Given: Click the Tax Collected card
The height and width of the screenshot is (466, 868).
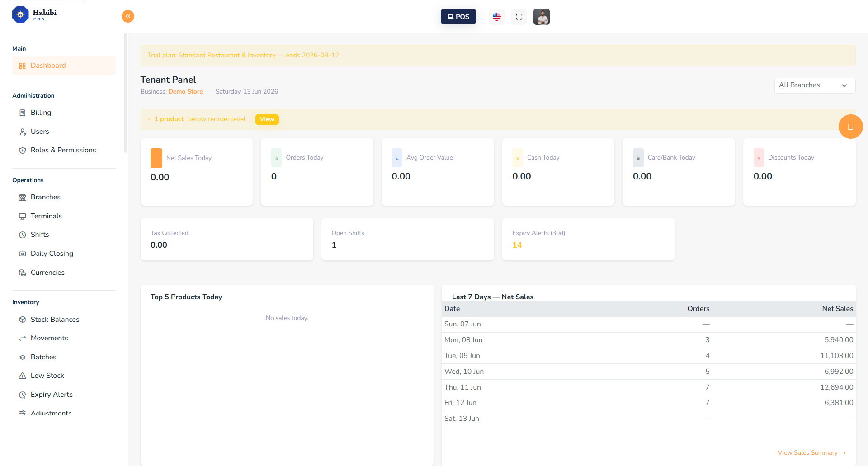Looking at the screenshot, I should pos(227,239).
